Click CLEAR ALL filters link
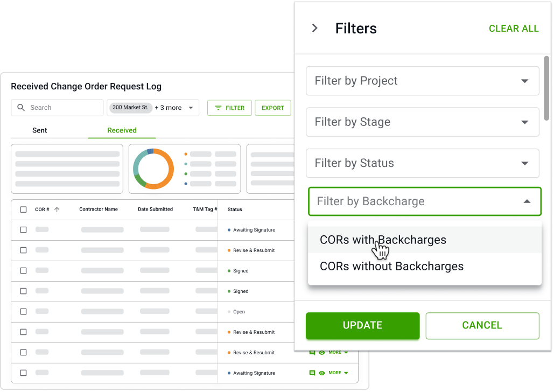Viewport: 554px width, 392px height. (x=513, y=29)
